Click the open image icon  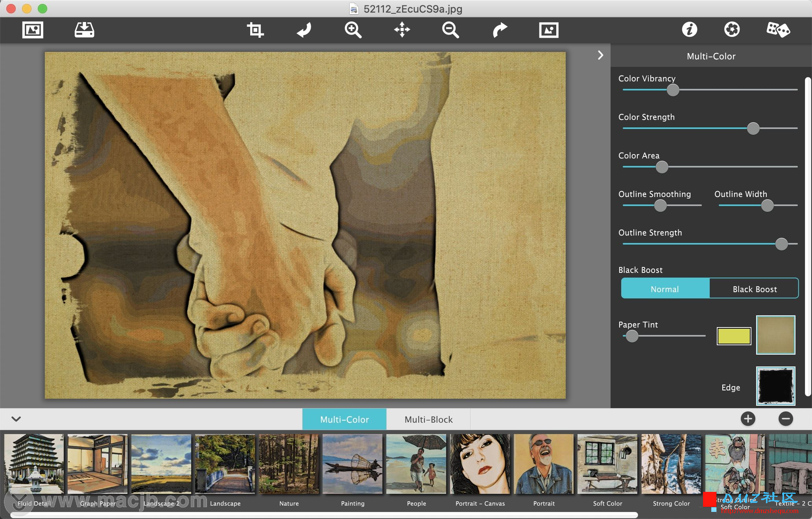click(33, 30)
